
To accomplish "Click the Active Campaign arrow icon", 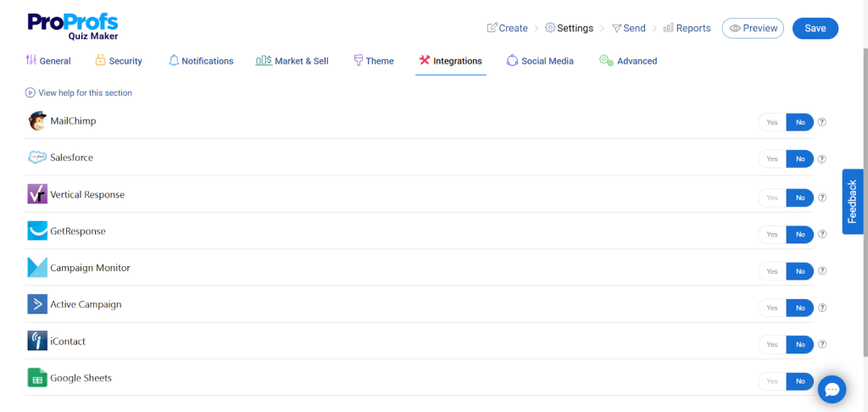I will (x=37, y=304).
